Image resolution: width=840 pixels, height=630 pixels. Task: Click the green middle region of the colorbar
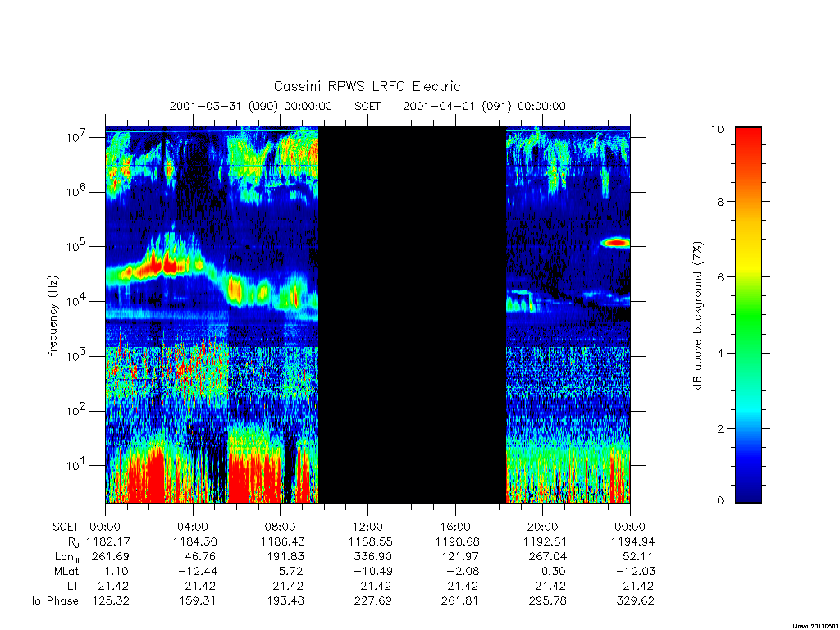pyautogui.click(x=748, y=316)
